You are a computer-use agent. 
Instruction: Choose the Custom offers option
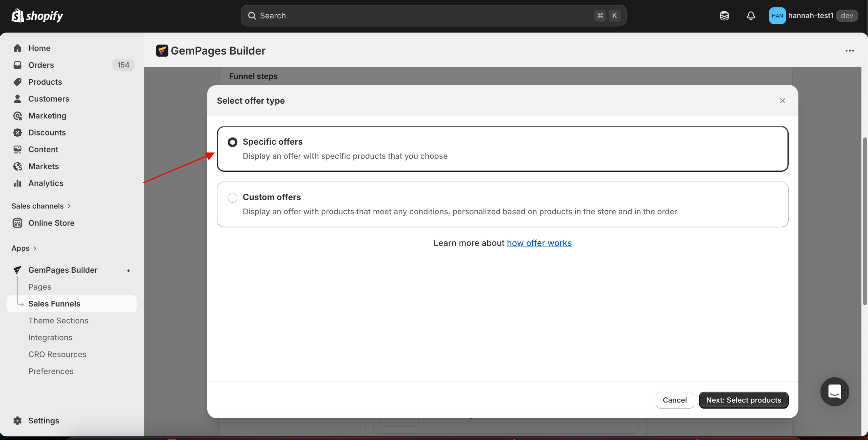(232, 197)
